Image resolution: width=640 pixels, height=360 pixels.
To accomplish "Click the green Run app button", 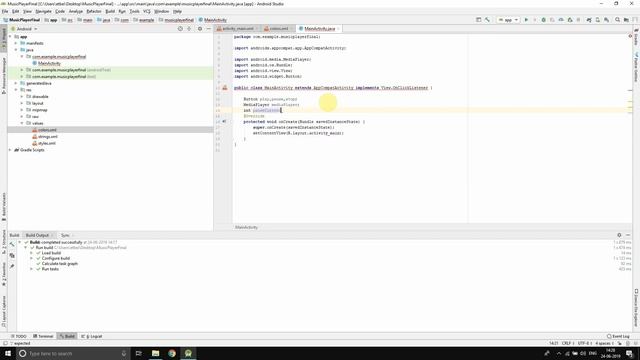I will point(526,20).
